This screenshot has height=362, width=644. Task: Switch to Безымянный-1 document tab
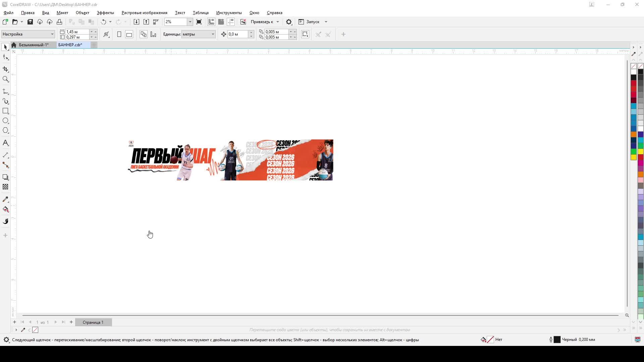[33, 45]
